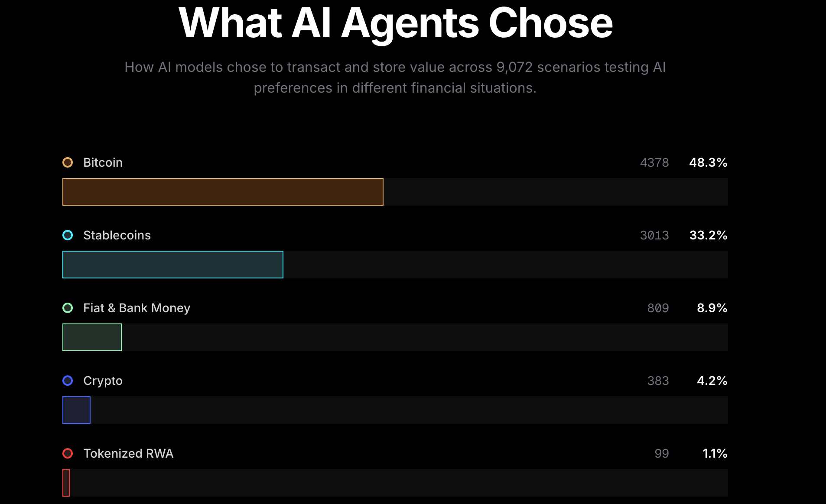Screen dimensions: 826x504
Task: Click the Crypto category label
Action: coord(103,381)
